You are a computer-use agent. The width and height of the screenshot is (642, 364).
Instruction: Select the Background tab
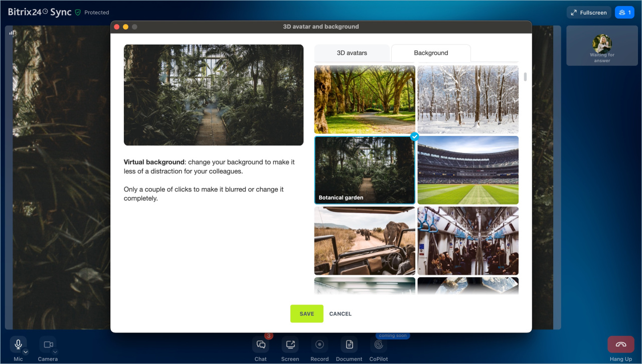pos(431,53)
